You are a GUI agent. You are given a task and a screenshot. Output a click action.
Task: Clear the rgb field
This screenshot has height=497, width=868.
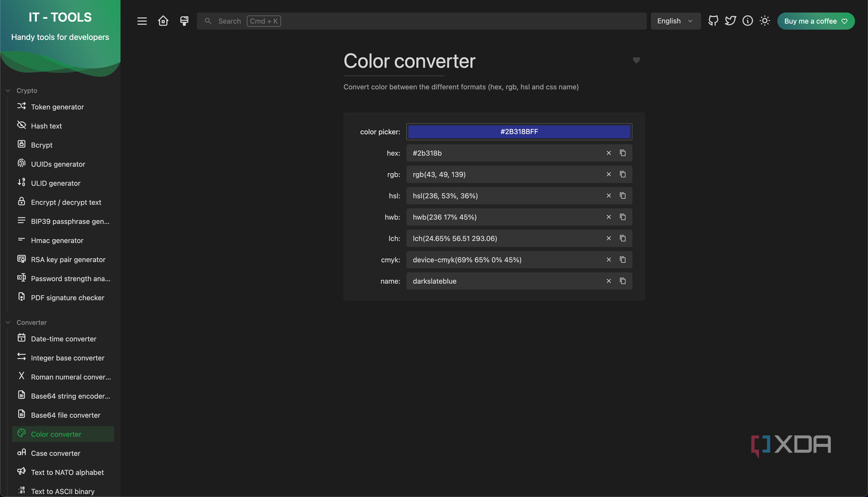(609, 174)
